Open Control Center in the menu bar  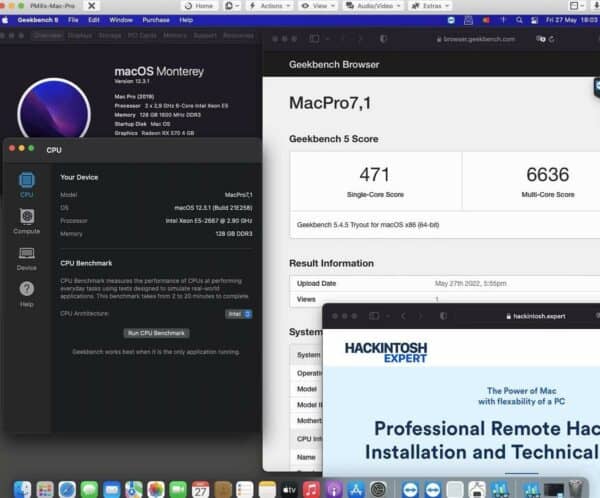535,20
